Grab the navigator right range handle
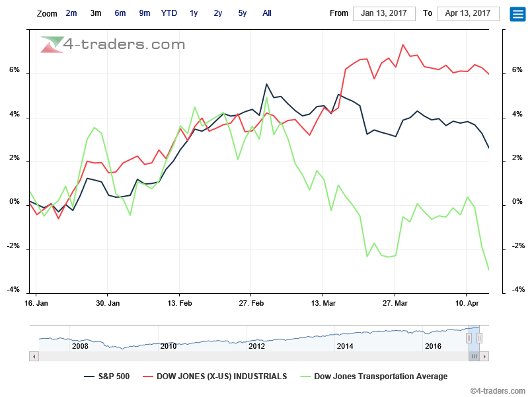Screen dimensions: 532x397 479,338
